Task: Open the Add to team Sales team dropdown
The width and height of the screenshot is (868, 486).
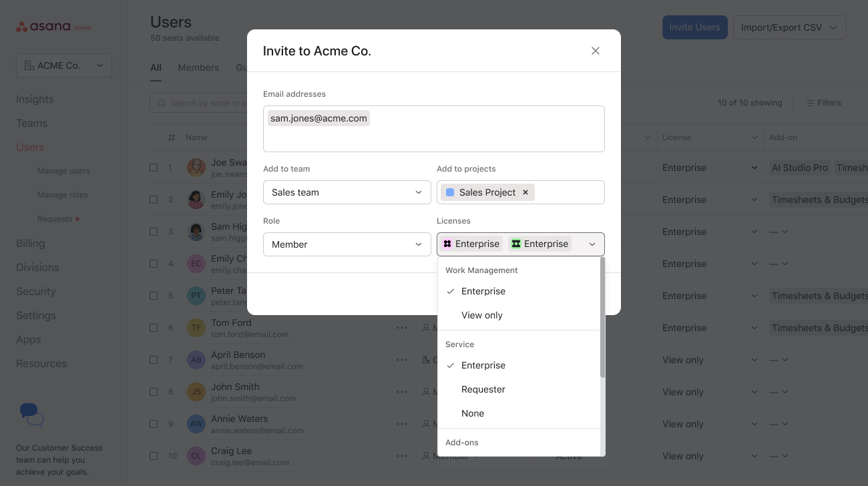Action: point(347,192)
